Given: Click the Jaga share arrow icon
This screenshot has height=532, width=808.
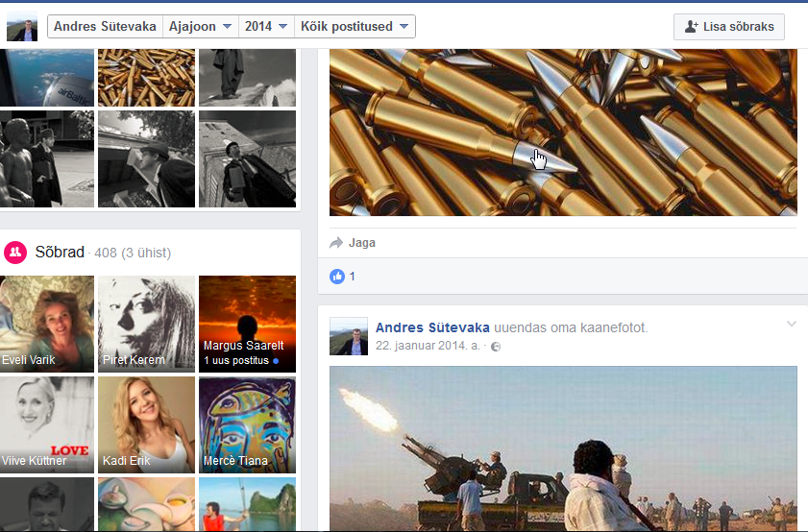Looking at the screenshot, I should pos(336,243).
